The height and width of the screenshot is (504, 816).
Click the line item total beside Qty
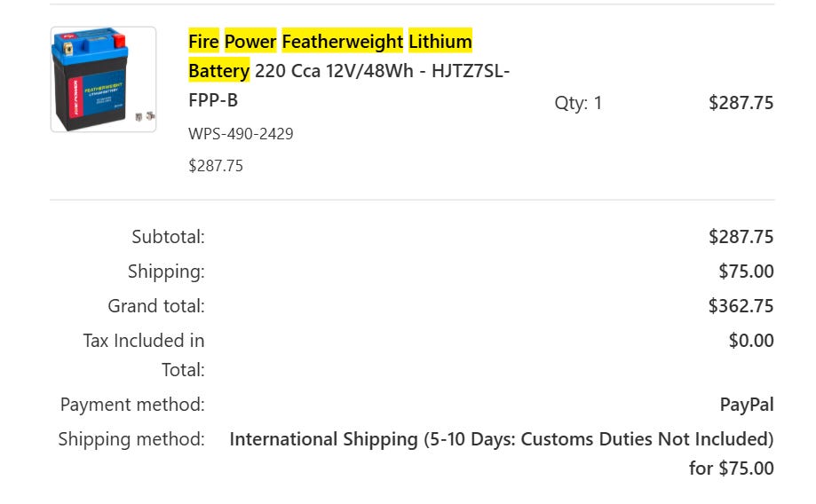click(x=741, y=103)
